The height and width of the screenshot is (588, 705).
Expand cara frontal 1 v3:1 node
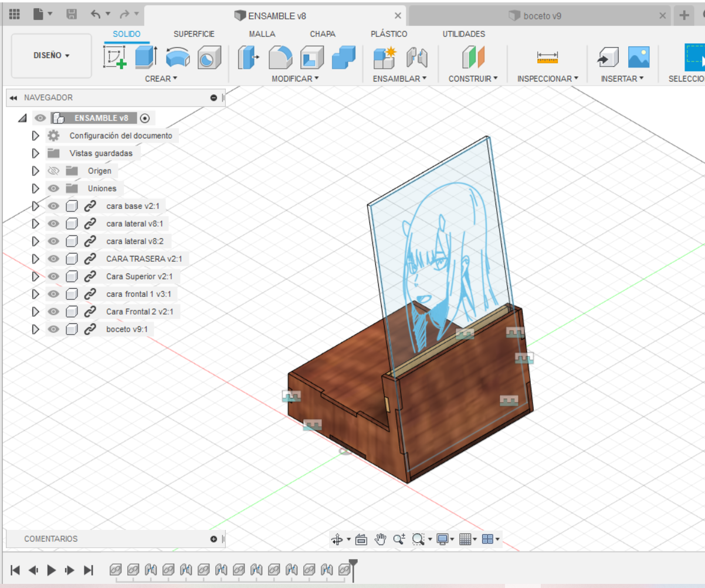(x=35, y=294)
